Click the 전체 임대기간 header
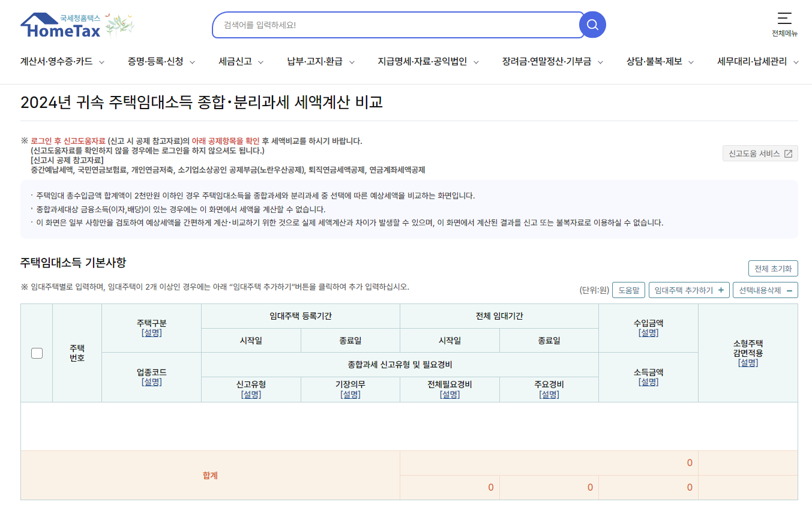812x505 pixels. click(x=499, y=316)
